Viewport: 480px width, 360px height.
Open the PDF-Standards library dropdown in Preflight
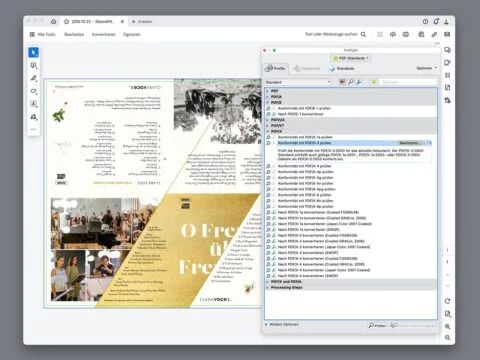(351, 58)
